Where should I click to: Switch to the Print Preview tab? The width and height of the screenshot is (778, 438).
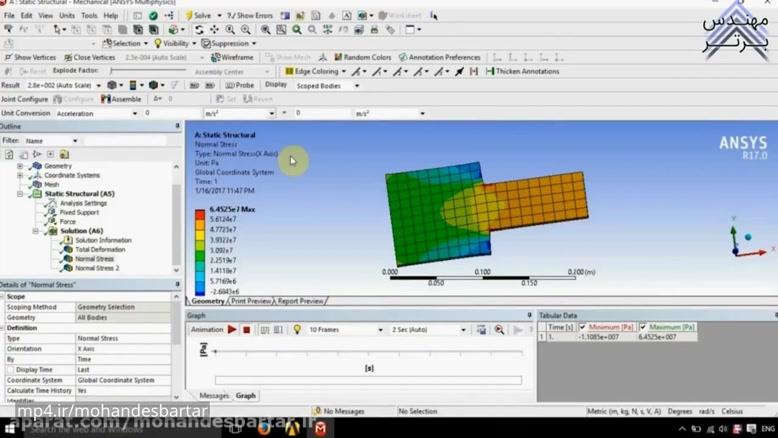(251, 302)
